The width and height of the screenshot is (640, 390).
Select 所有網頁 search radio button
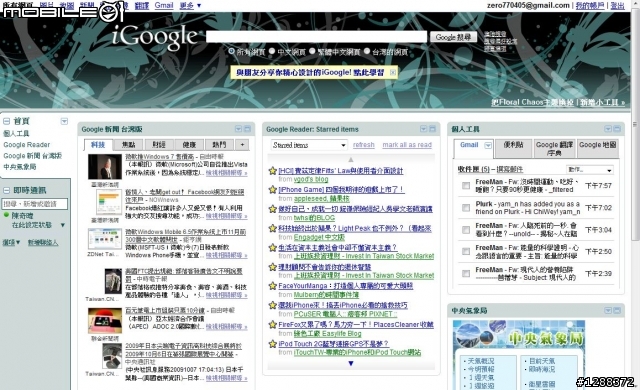coord(232,51)
